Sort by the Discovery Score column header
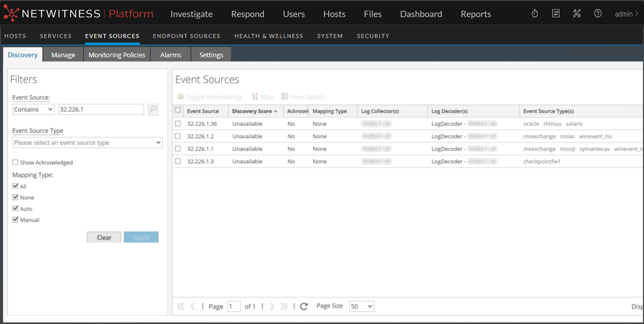The width and height of the screenshot is (644, 324). [252, 111]
